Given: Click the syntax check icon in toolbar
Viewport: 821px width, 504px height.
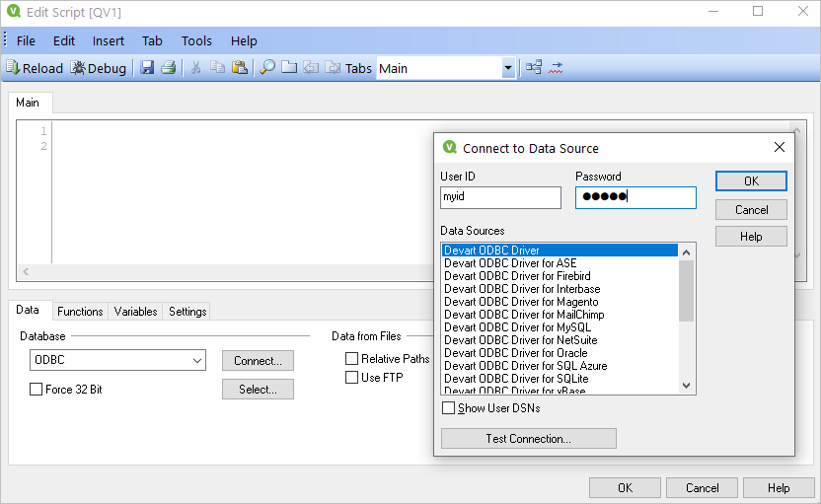Looking at the screenshot, I should pyautogui.click(x=556, y=68).
